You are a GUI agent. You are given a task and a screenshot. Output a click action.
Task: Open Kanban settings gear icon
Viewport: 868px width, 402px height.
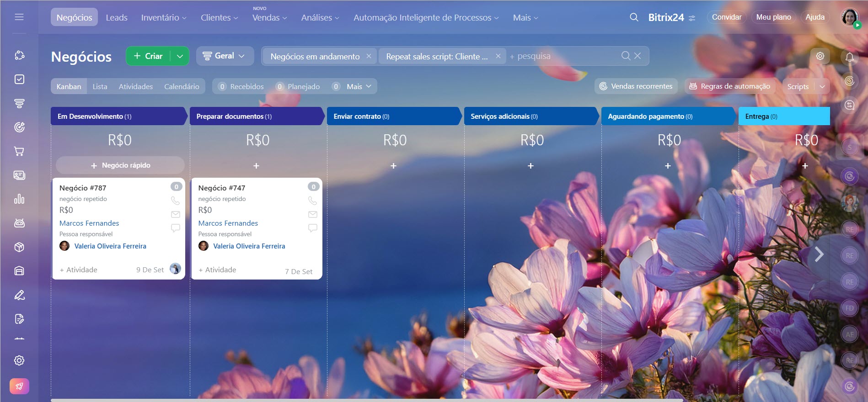[x=820, y=56]
